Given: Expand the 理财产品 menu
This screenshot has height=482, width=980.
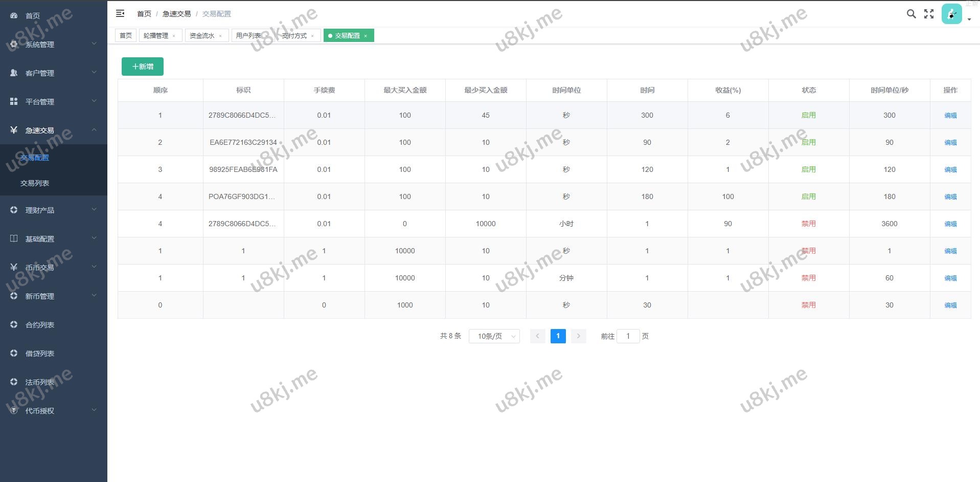Looking at the screenshot, I should [54, 210].
